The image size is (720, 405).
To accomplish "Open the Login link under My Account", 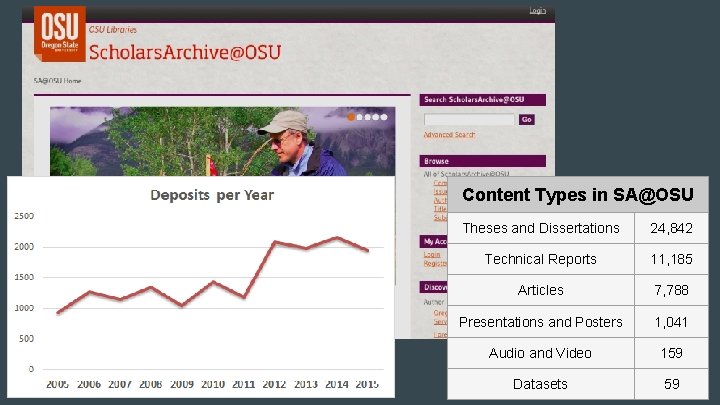I will [432, 254].
